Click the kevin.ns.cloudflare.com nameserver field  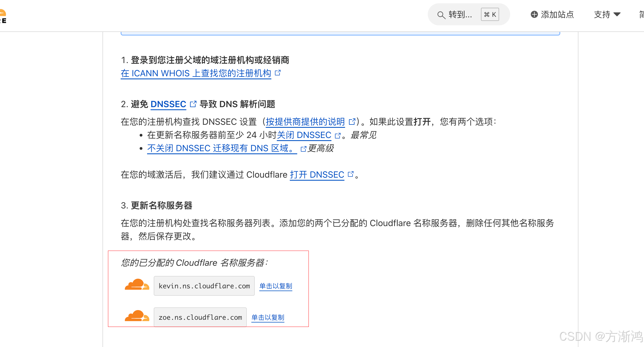point(204,286)
